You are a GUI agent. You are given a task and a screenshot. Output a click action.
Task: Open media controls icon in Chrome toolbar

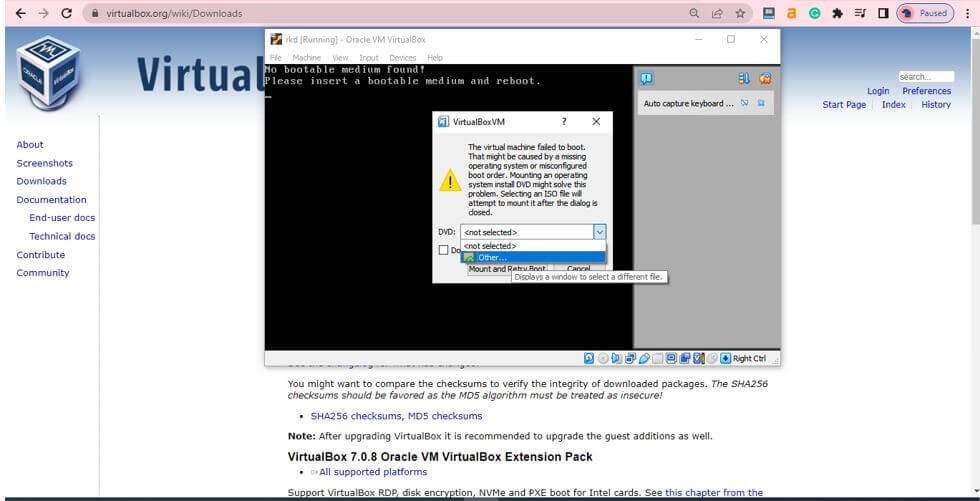click(861, 13)
